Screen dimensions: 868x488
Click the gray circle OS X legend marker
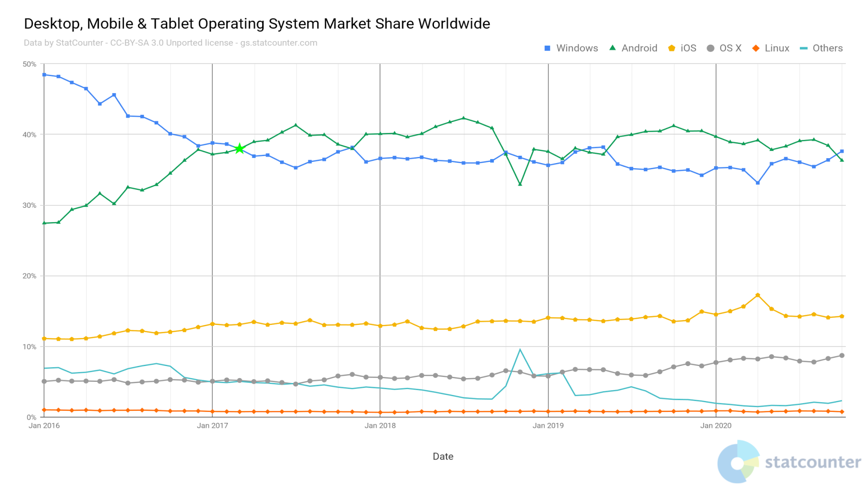coord(711,48)
